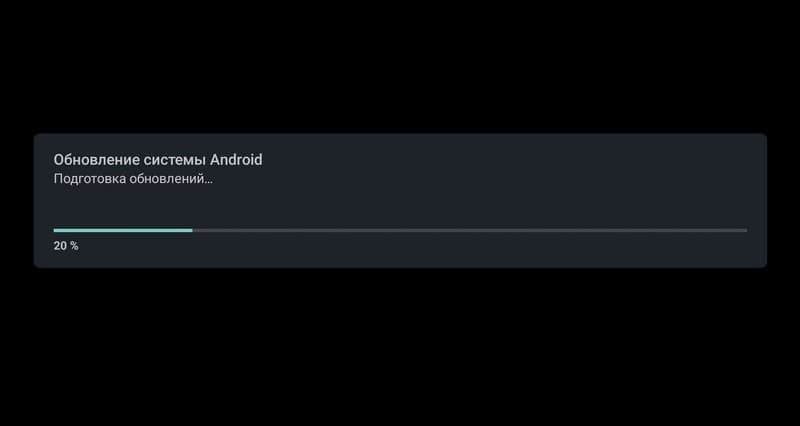Click the "Обновление системы Android" title
800x426 pixels.
(x=158, y=160)
